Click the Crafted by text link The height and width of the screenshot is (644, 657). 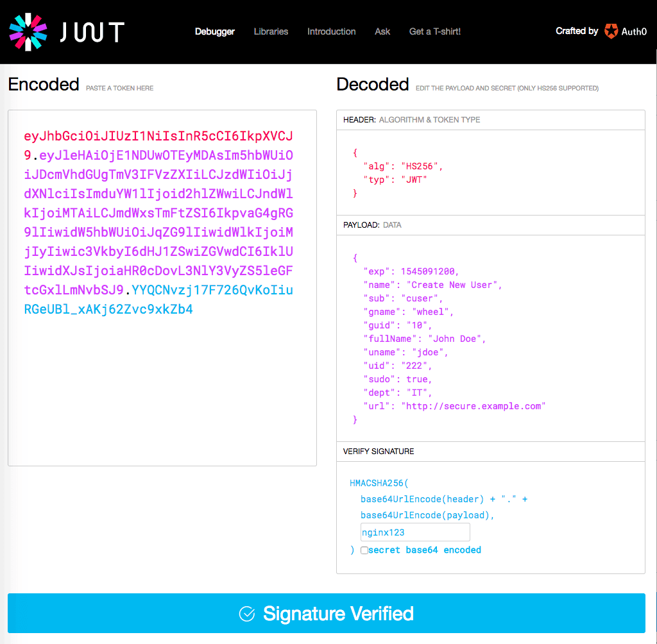(x=577, y=31)
